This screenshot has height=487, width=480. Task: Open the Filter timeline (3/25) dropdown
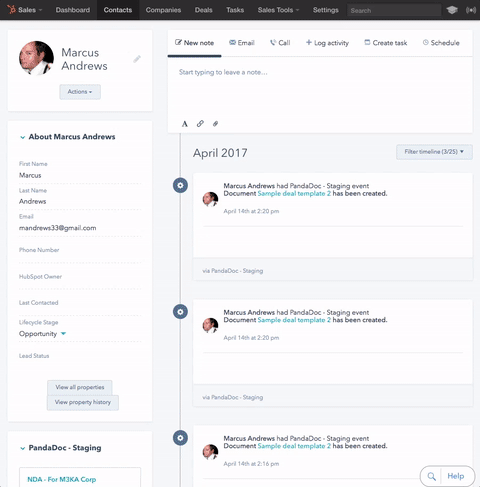(x=434, y=152)
